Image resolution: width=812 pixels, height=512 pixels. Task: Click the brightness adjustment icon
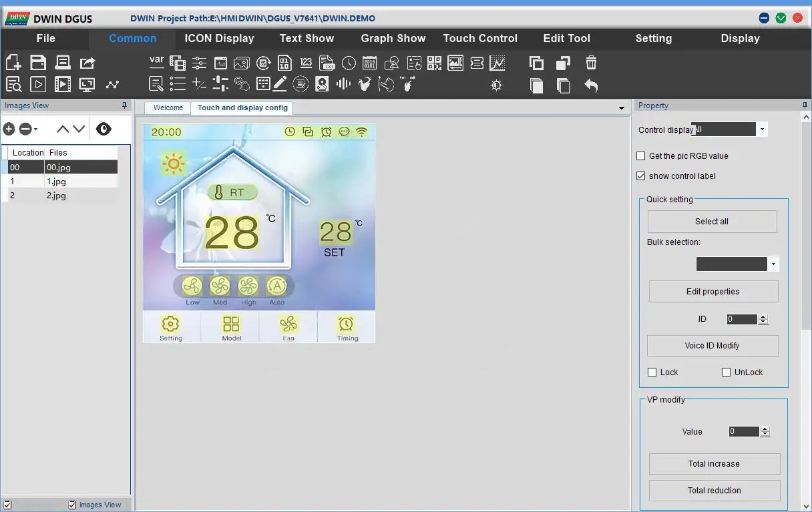(x=496, y=85)
